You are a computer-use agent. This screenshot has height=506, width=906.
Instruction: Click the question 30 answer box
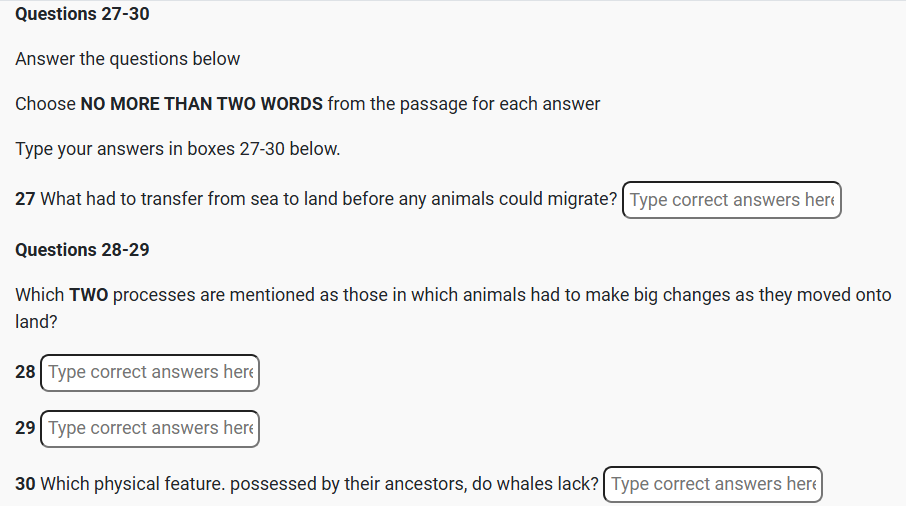712,484
